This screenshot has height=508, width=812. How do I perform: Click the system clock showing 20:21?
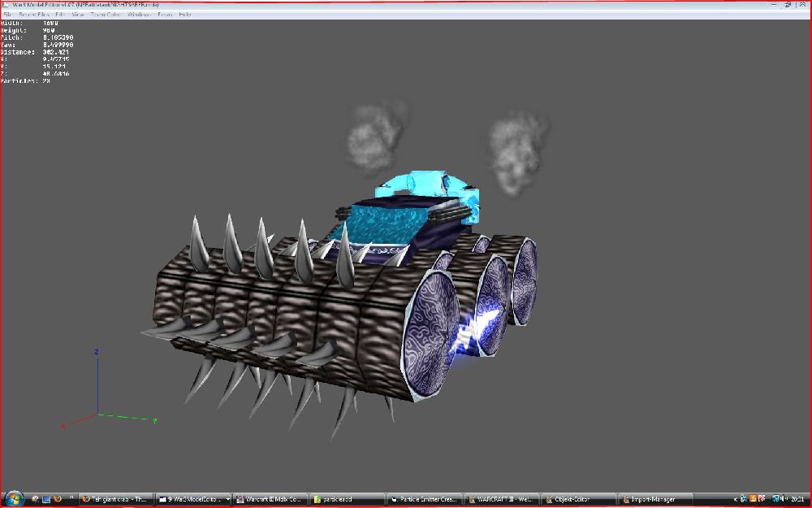(x=797, y=499)
